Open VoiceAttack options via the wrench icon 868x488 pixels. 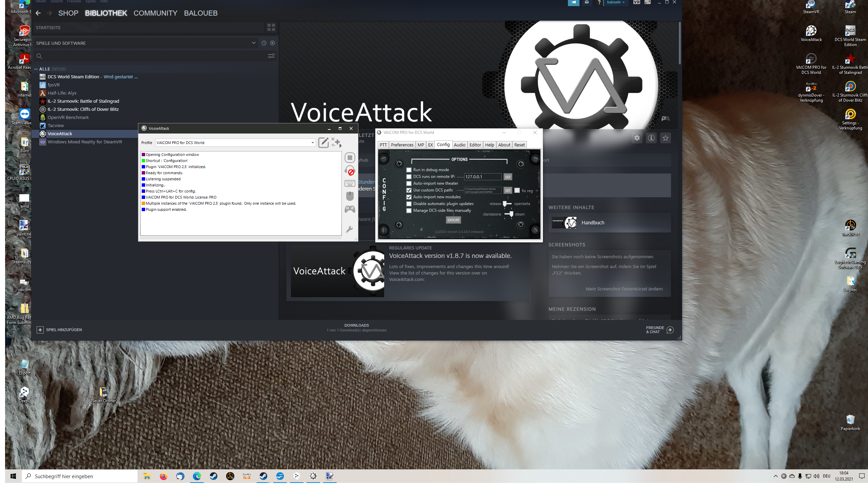(349, 229)
